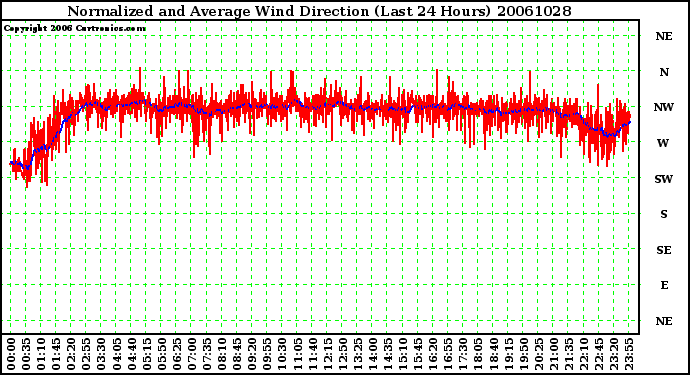This screenshot has height=375, width=690.
Task: Click the "15:45" time axis label
Action: (418, 354)
